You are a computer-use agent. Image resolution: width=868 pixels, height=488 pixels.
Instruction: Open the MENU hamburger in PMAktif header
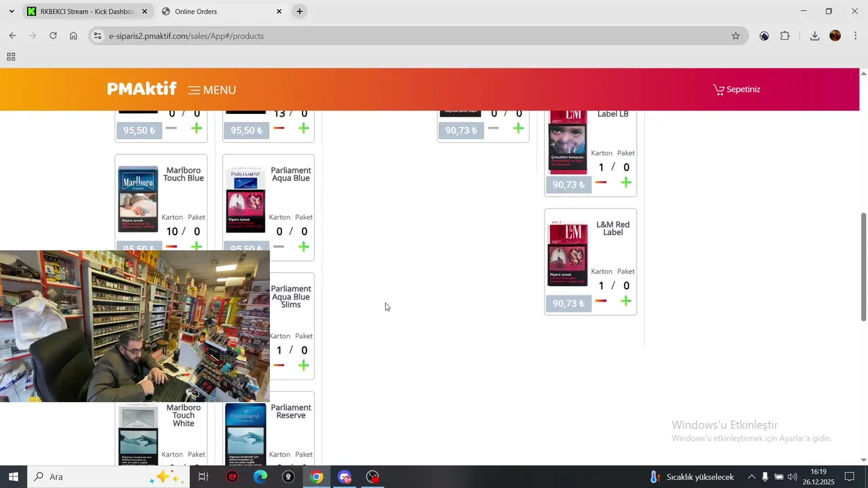pyautogui.click(x=212, y=90)
